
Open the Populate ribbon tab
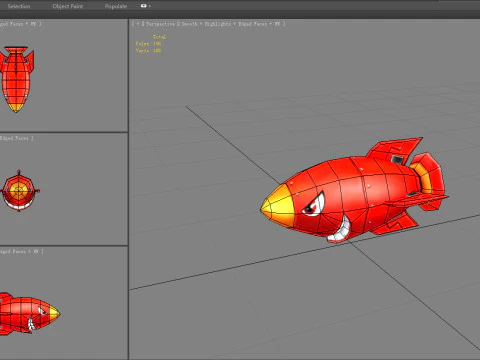point(116,6)
